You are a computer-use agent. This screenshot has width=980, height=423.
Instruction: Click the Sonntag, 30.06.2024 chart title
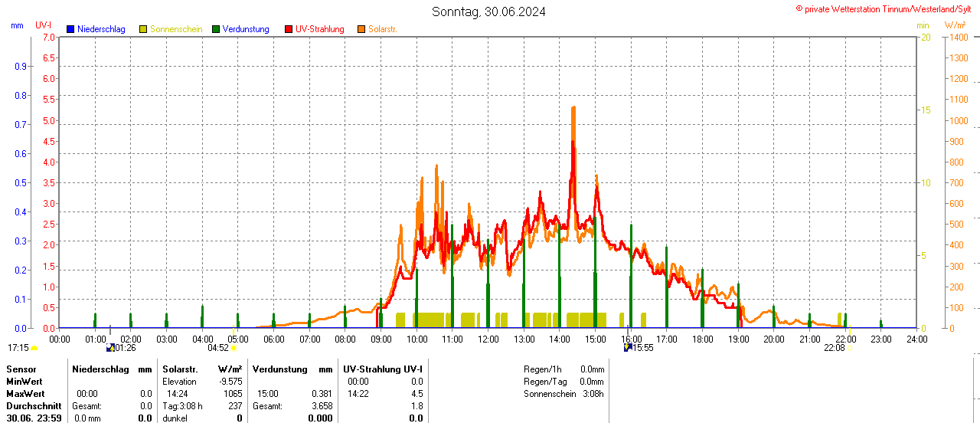[x=488, y=11]
